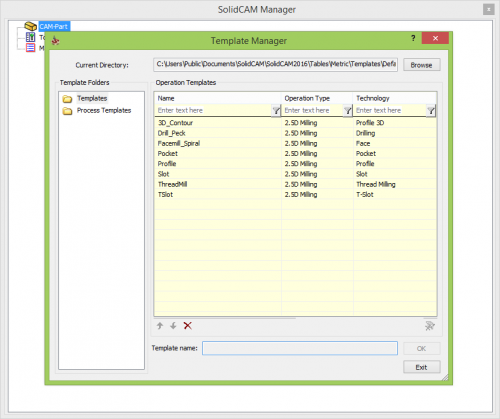Click the Profile 3D technology cell
The height and width of the screenshot is (419, 500).
pos(370,123)
